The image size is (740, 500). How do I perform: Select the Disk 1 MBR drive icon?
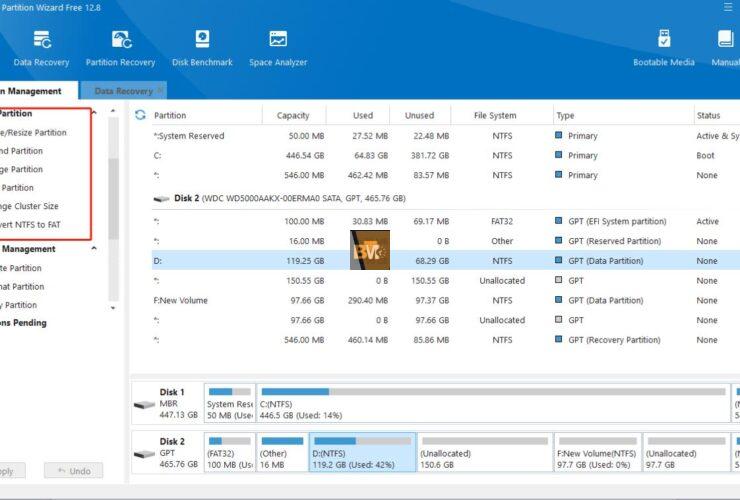(144, 404)
